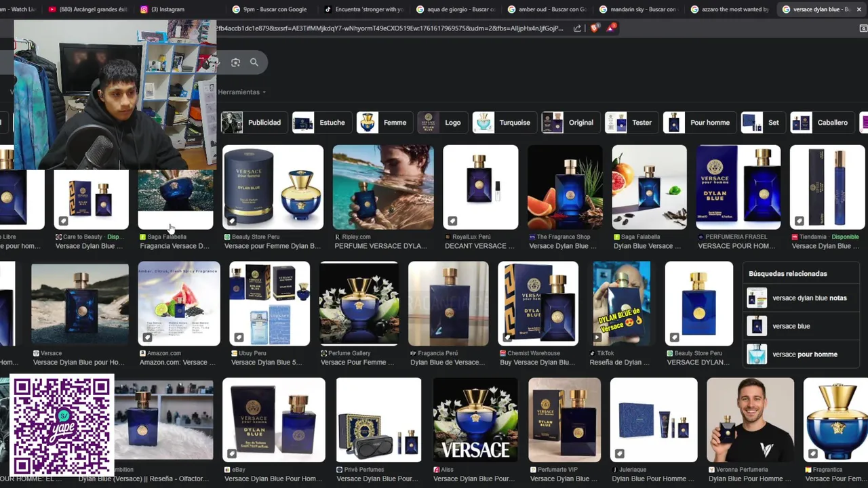Screen dimensions: 868x488
Task: Click TikTok source icon on Reseña de Dylan result
Action: [593, 353]
